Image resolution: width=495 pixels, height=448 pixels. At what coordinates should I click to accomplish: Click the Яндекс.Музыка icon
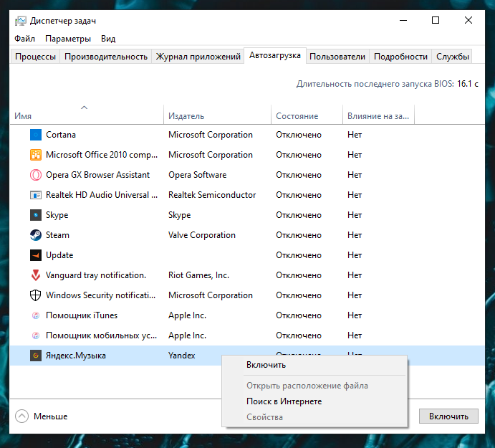point(36,356)
